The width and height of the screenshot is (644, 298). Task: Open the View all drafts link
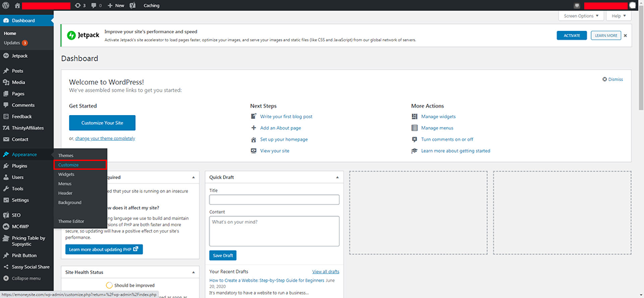click(x=326, y=272)
